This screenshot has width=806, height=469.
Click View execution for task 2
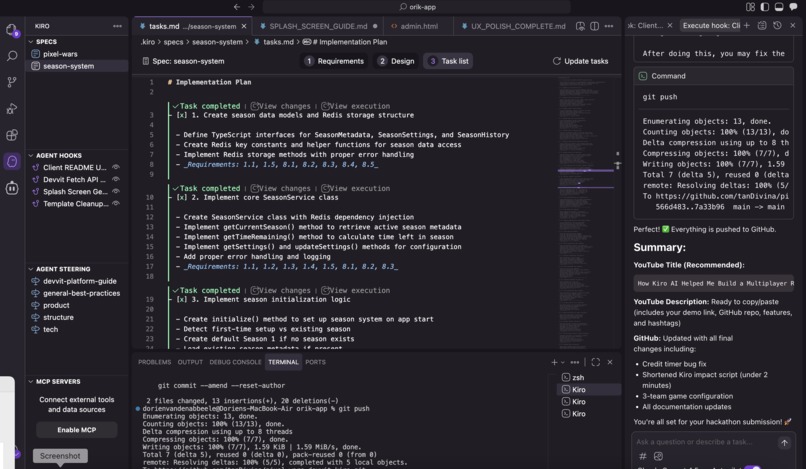tap(355, 188)
